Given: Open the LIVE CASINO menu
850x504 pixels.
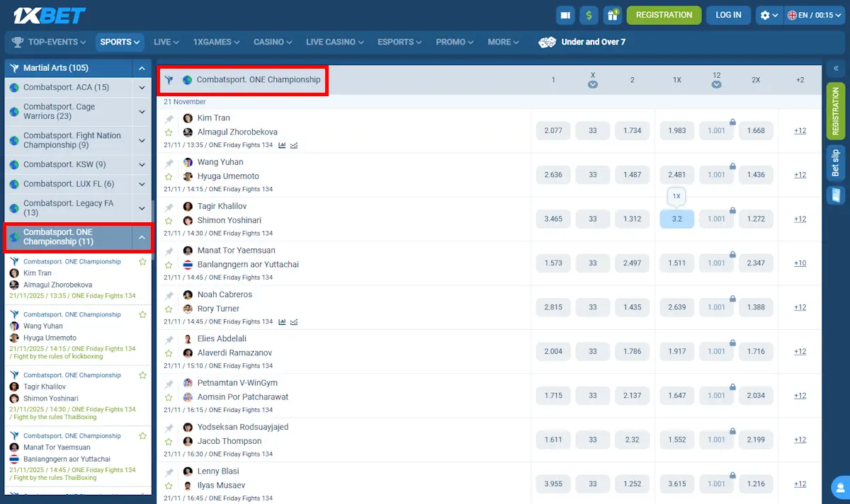Looking at the screenshot, I should tap(334, 42).
